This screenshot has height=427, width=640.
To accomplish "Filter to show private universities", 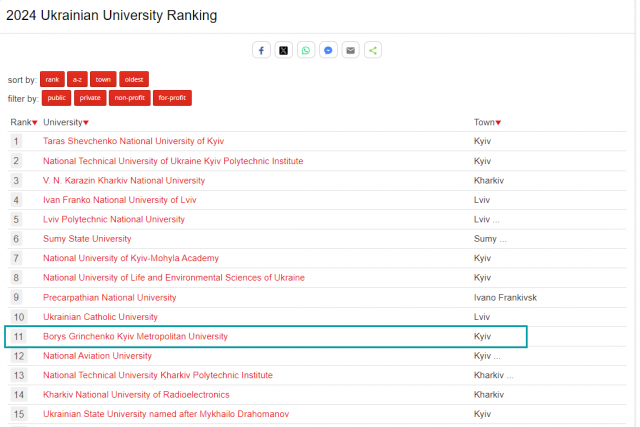I will 89,98.
